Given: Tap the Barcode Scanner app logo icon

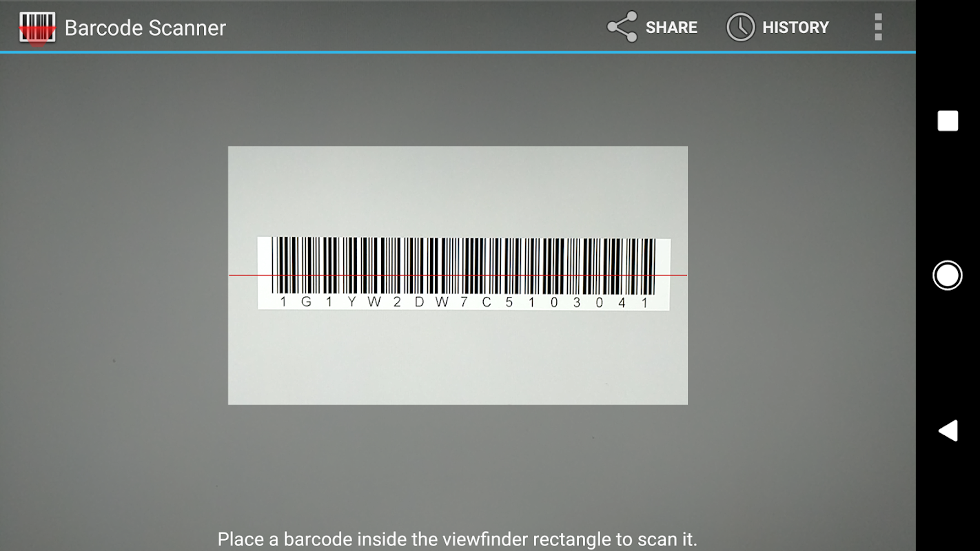Looking at the screenshot, I should point(37,28).
